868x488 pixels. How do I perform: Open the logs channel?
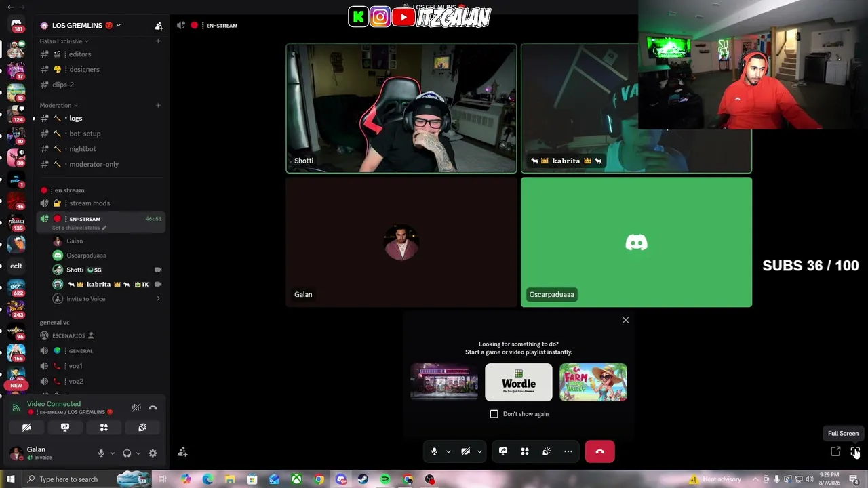(x=100, y=119)
